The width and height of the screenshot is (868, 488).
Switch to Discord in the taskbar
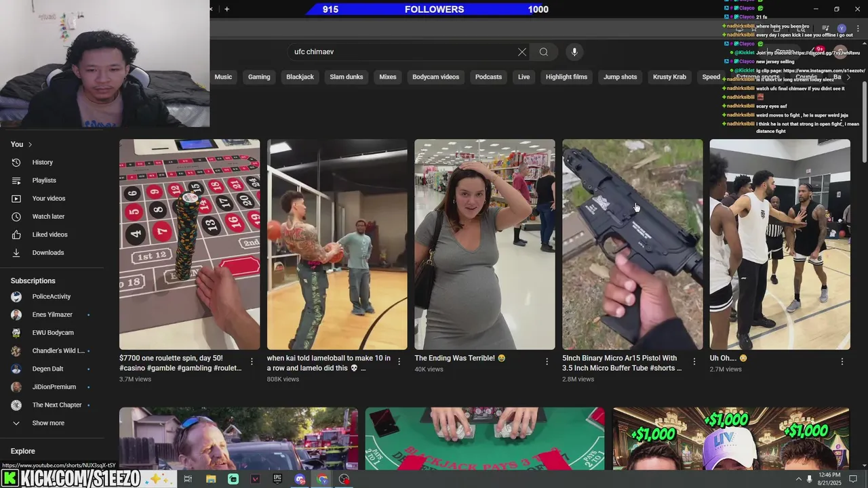click(x=300, y=479)
